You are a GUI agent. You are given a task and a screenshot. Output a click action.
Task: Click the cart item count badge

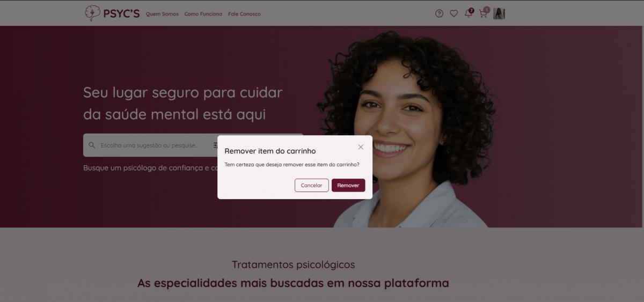click(x=487, y=10)
